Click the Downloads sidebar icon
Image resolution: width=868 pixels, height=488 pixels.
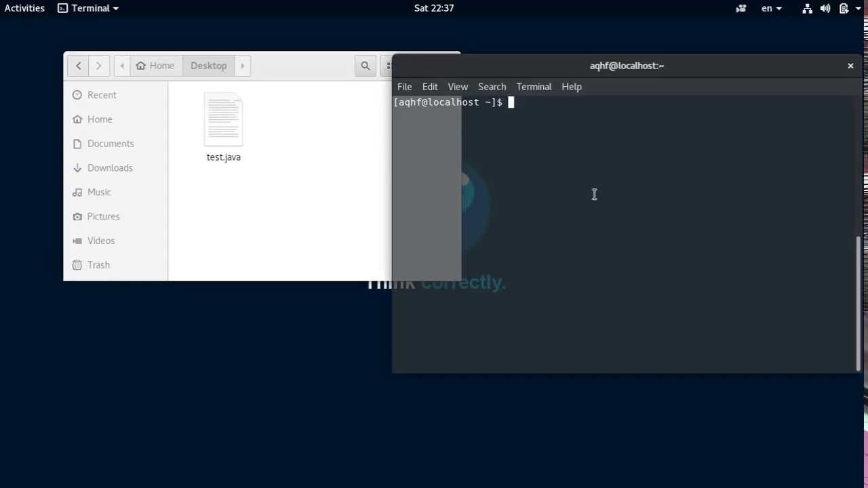pos(77,168)
